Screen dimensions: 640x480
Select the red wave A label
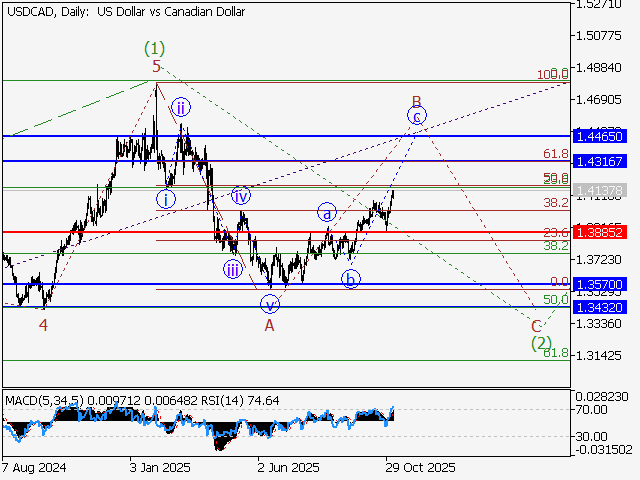269,326
